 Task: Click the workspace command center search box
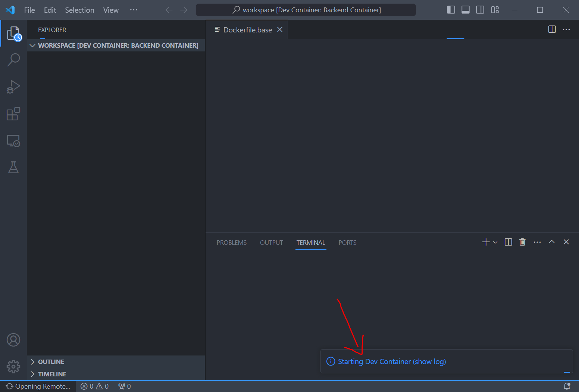(x=306, y=10)
